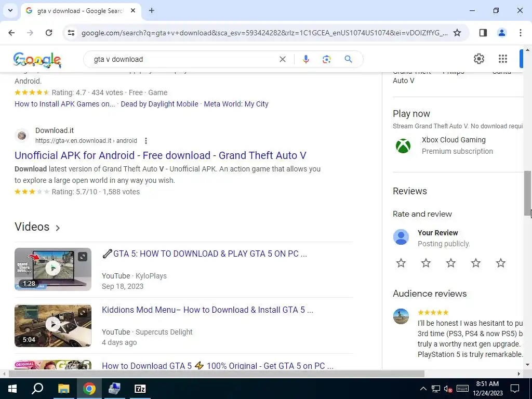Go back to the previous page

[x=11, y=33]
